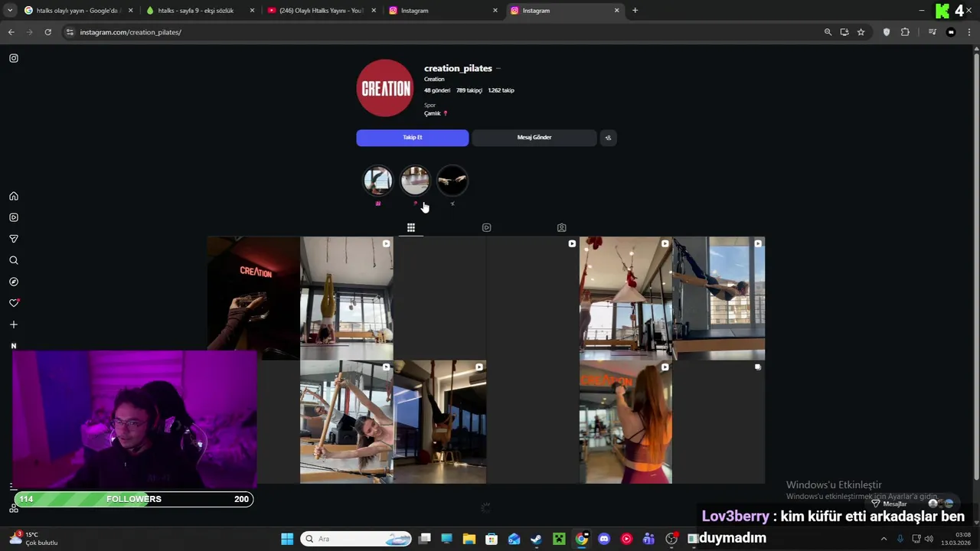Viewport: 980px width, 551px height.
Task: Open the post with red CREATION neon sign
Action: 253,298
